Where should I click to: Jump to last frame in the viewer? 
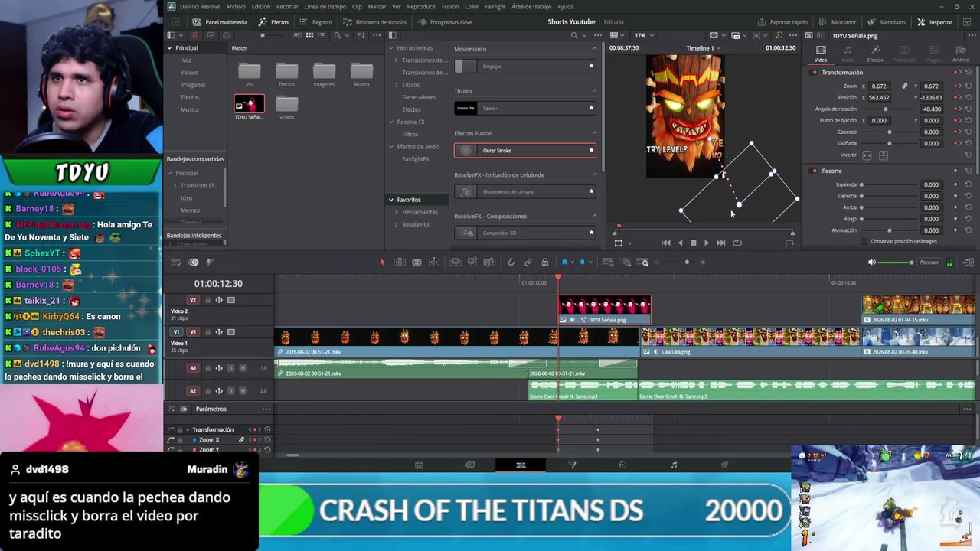pyautogui.click(x=720, y=243)
